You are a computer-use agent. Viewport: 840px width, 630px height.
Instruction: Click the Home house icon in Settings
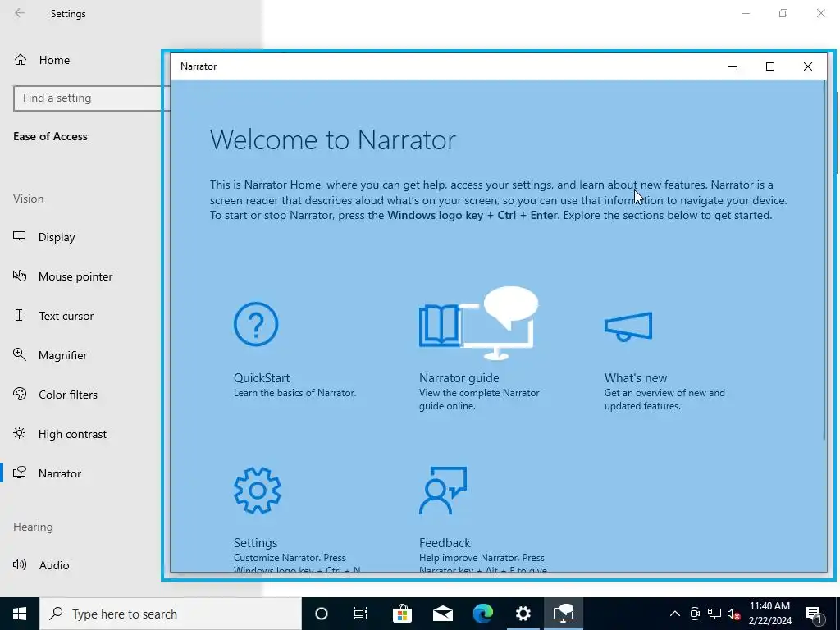[21, 59]
